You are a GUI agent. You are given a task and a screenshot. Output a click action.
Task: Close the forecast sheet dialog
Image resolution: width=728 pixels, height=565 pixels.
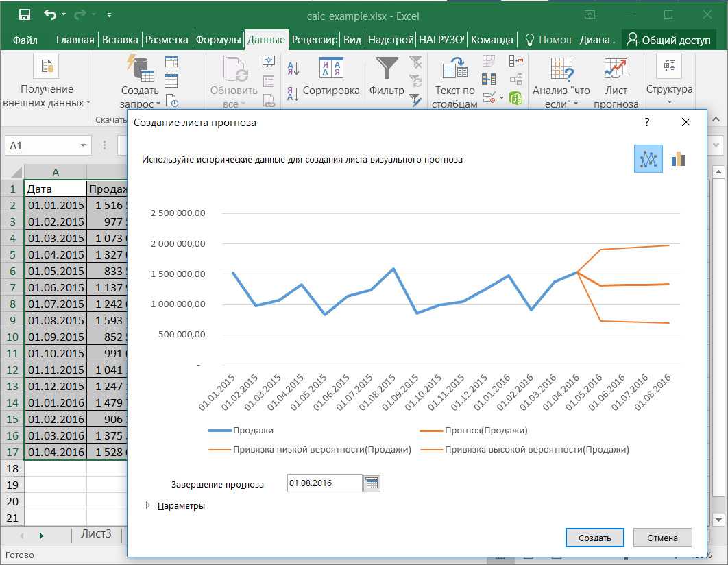(x=685, y=122)
